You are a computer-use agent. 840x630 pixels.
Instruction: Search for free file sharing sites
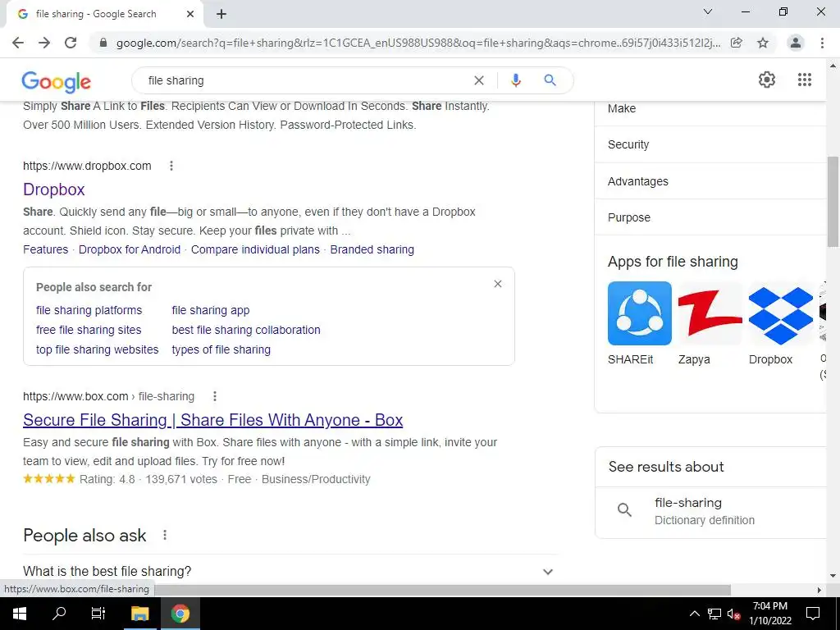point(89,330)
